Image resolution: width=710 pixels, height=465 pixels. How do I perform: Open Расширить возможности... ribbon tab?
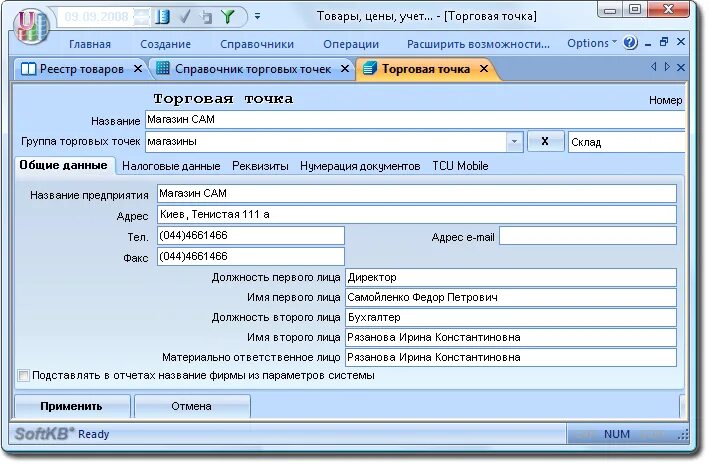tap(478, 44)
